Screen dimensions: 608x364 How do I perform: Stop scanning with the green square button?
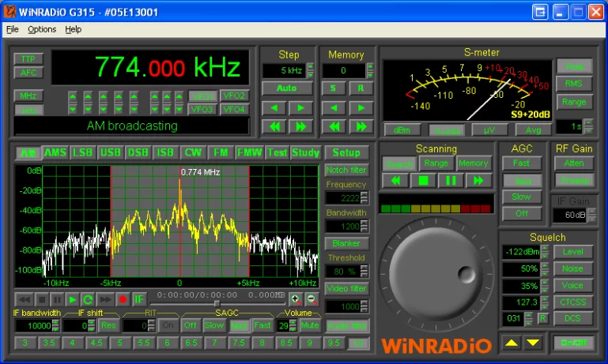pos(424,181)
